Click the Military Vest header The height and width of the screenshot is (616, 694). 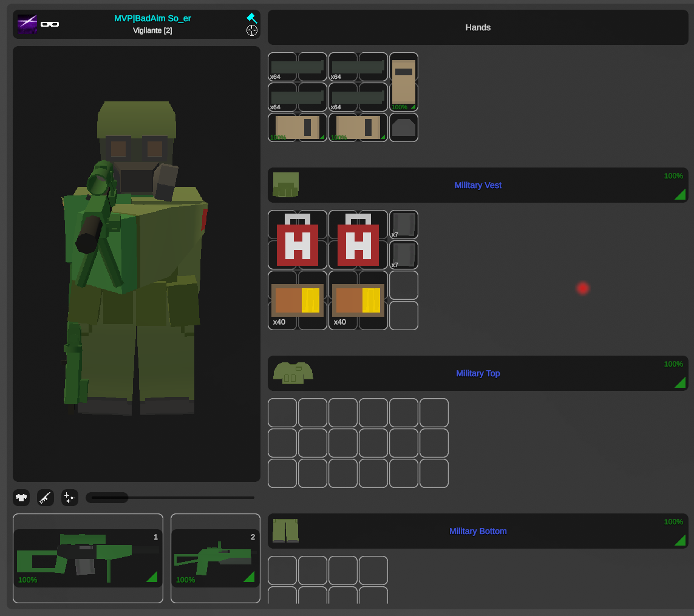point(478,185)
